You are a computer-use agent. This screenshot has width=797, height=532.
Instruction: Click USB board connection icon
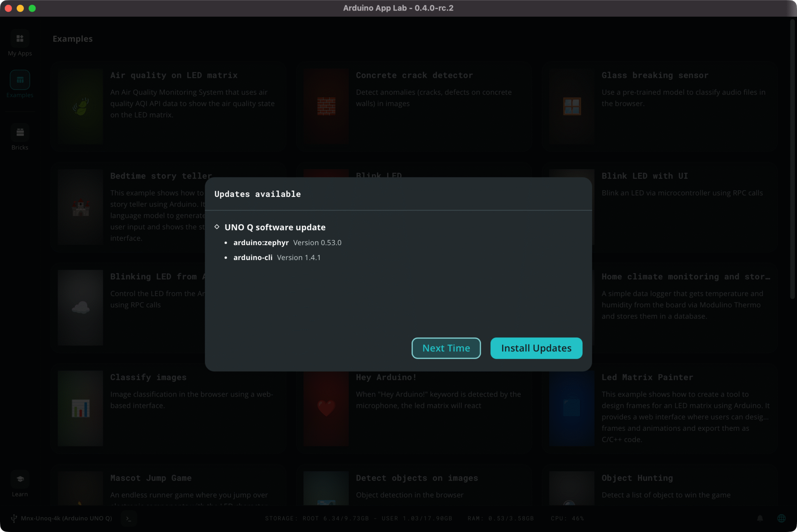click(14, 518)
